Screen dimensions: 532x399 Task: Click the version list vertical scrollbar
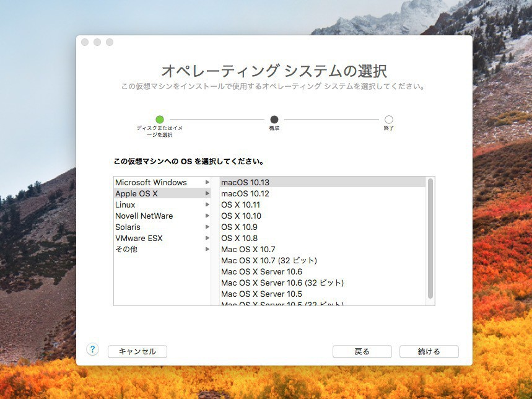(x=430, y=239)
